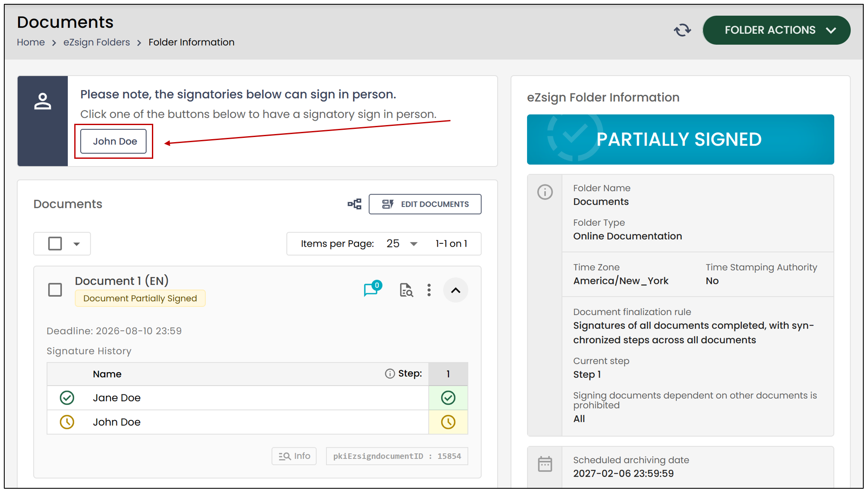Click the refresh sync icon
868x493 pixels.
click(x=682, y=30)
